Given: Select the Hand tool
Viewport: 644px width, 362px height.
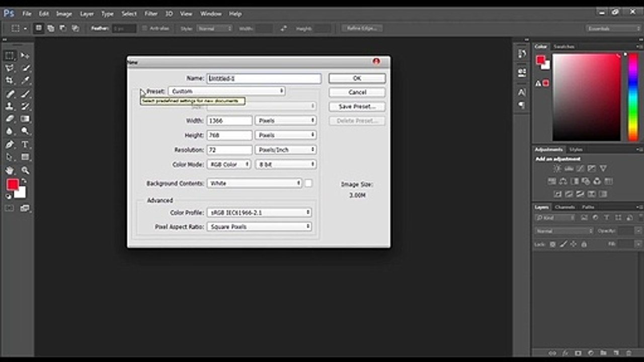Looking at the screenshot, I should click(10, 171).
